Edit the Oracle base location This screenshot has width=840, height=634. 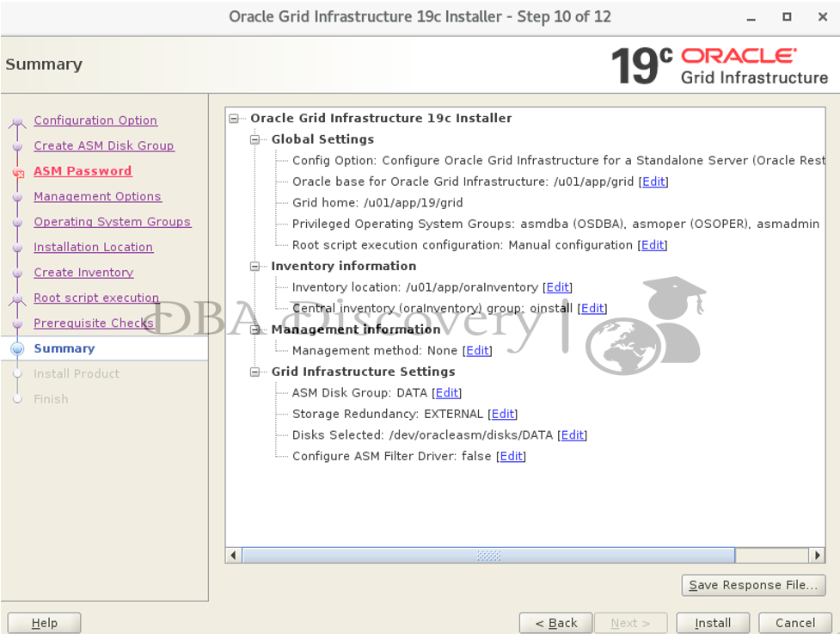(653, 182)
